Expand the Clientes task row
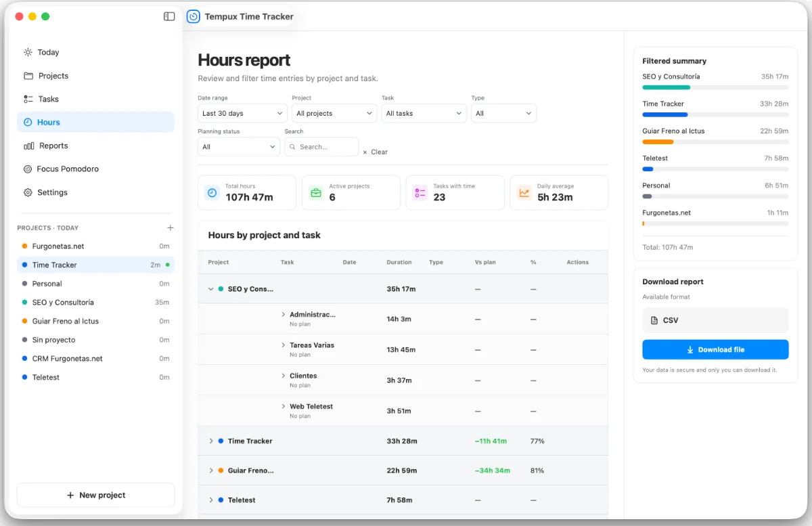Image resolution: width=812 pixels, height=526 pixels. [284, 376]
